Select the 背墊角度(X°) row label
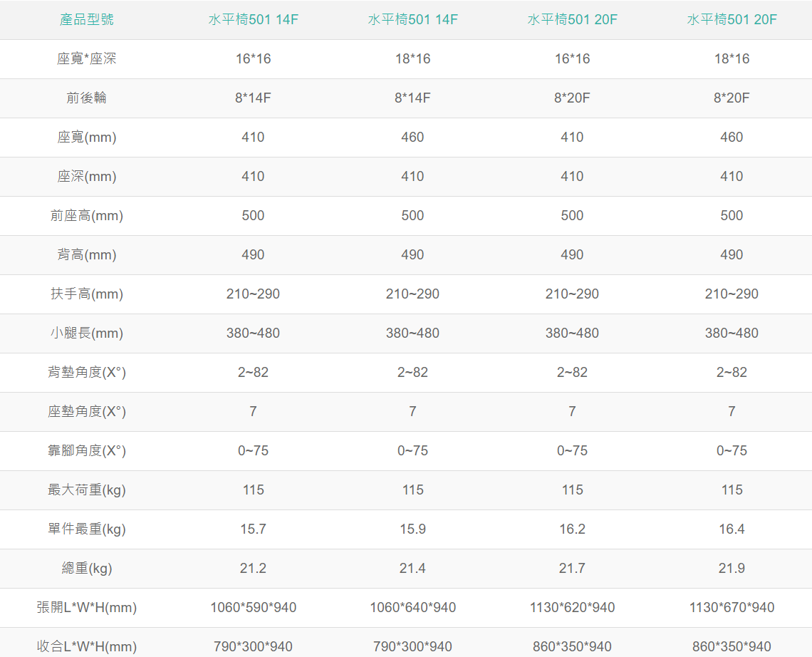Viewport: 812px width, 657px height. [x=86, y=372]
